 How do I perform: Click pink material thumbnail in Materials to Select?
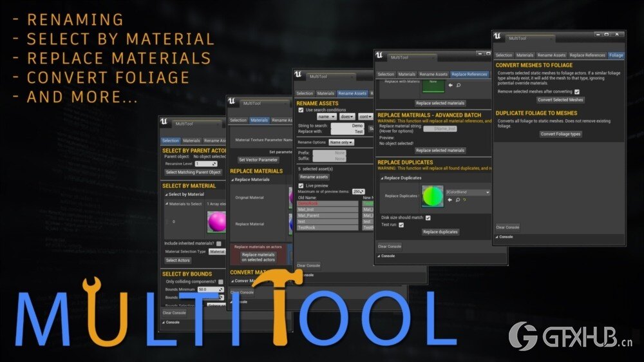[x=216, y=222]
